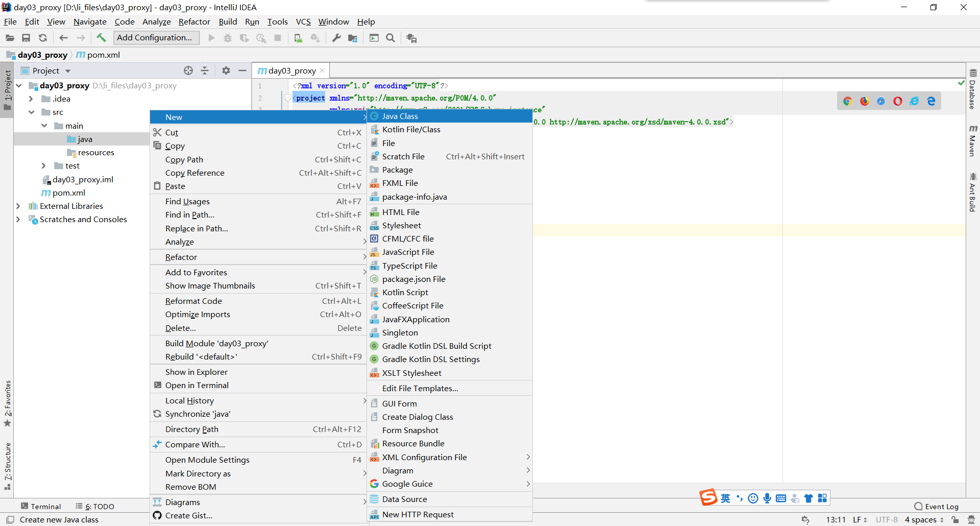This screenshot has width=980, height=526.
Task: Hide the Project panel with minus icon
Action: pos(242,70)
